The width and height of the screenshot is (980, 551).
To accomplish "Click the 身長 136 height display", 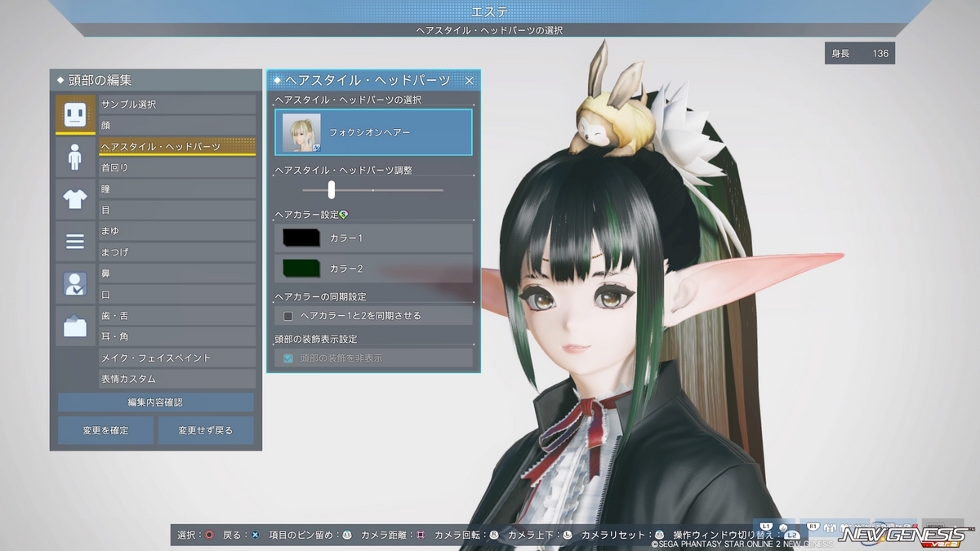I will pyautogui.click(x=860, y=54).
